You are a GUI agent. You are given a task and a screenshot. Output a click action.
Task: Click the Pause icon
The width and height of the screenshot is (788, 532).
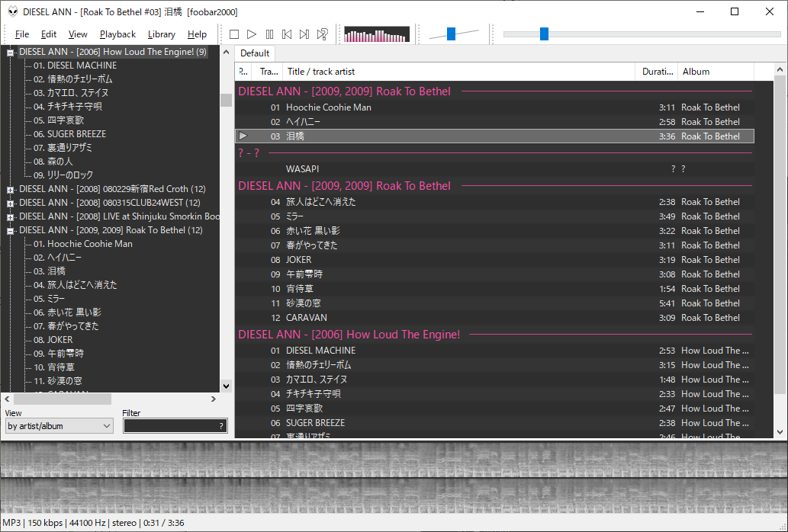pos(270,34)
